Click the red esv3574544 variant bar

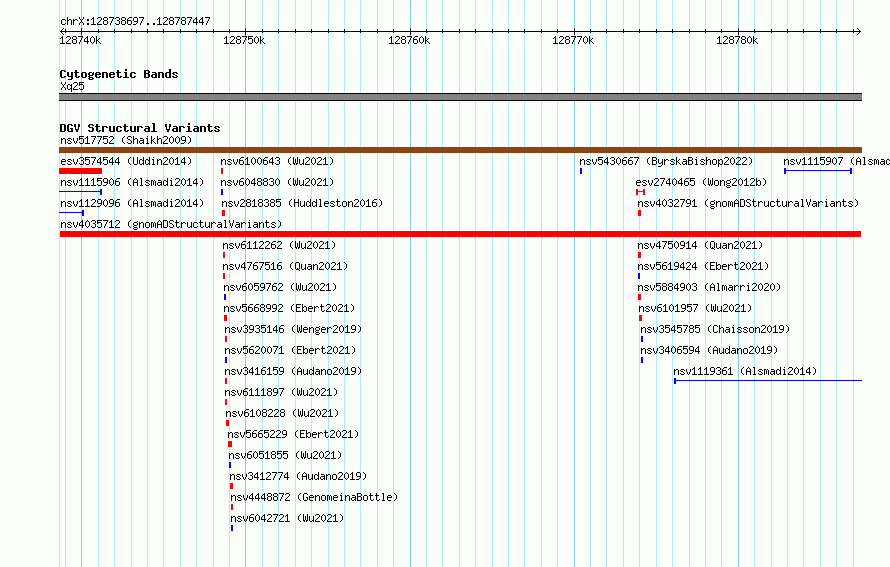(81, 171)
